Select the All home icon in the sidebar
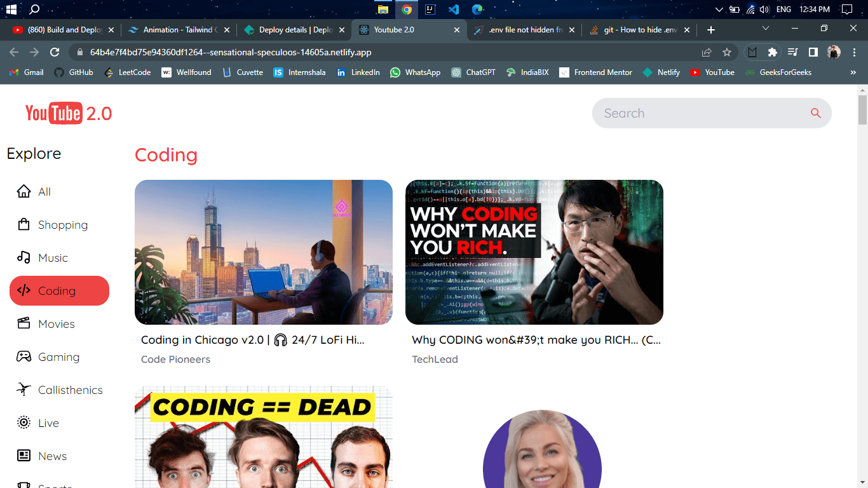 [24, 191]
